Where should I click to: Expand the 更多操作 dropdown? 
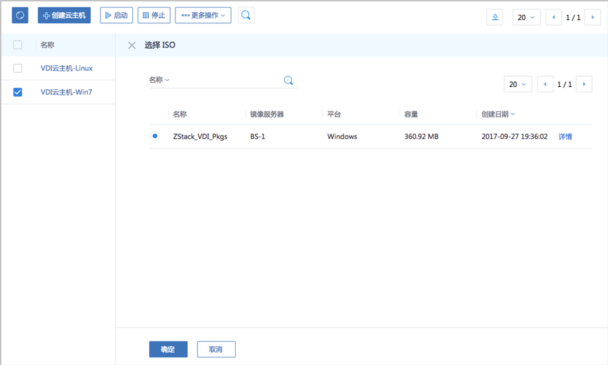[x=203, y=16]
